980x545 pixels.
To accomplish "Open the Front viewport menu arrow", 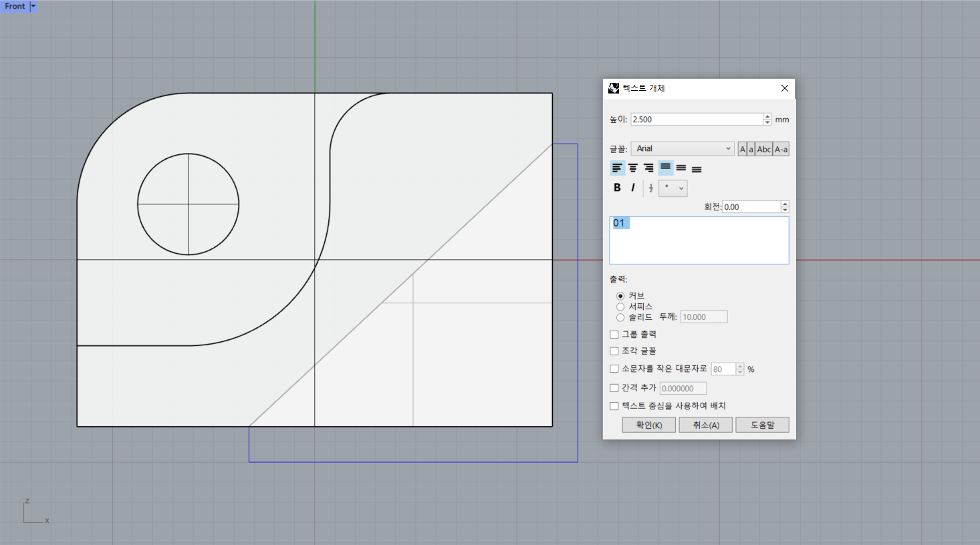I will (x=33, y=6).
